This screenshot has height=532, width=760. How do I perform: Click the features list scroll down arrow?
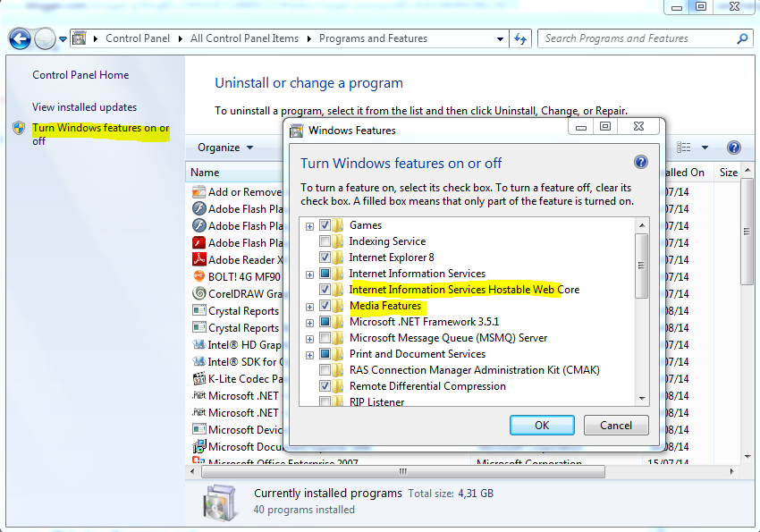642,398
